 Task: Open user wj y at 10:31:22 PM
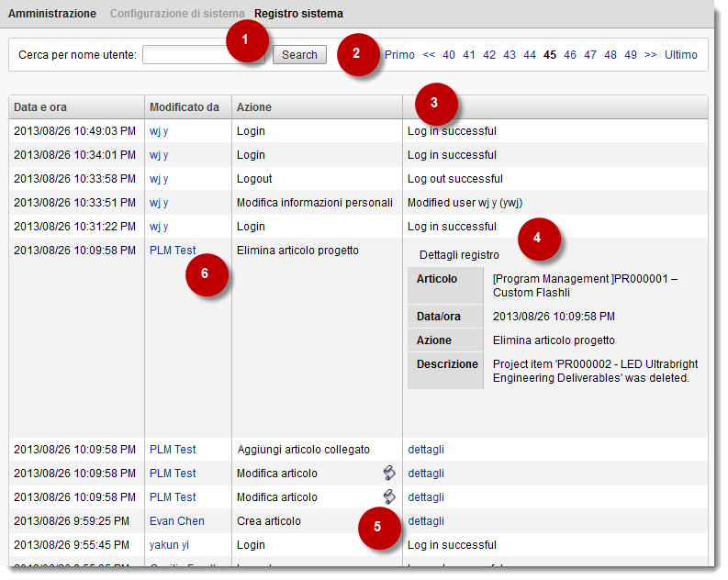pyautogui.click(x=159, y=227)
